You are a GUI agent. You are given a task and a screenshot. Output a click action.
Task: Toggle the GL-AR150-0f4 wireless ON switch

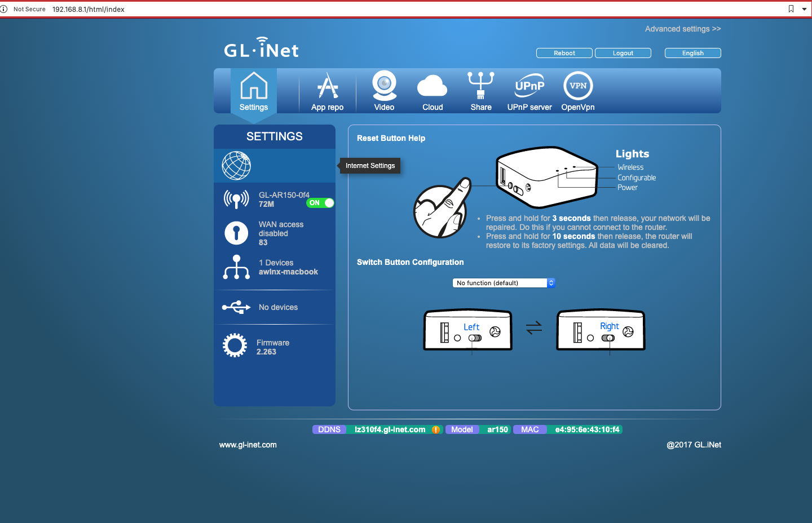pyautogui.click(x=320, y=203)
